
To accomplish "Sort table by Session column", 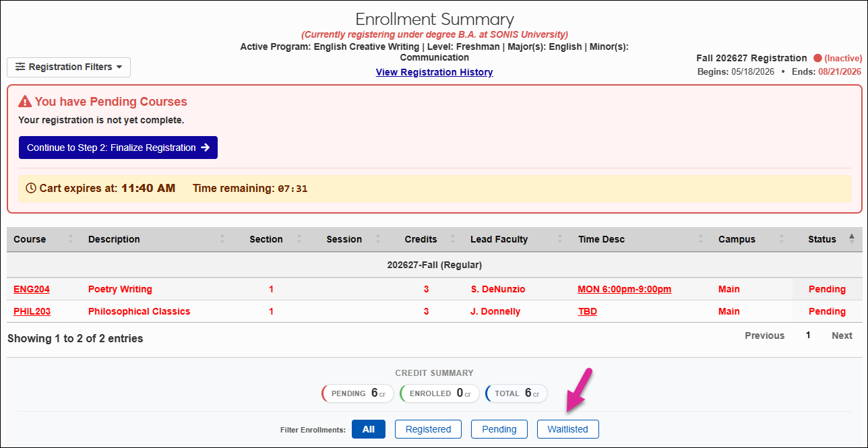I will [x=347, y=239].
